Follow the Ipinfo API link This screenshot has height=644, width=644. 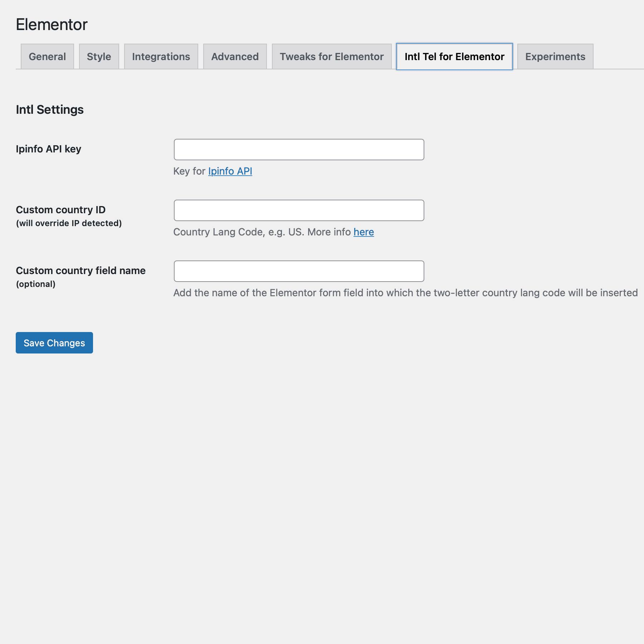[230, 171]
